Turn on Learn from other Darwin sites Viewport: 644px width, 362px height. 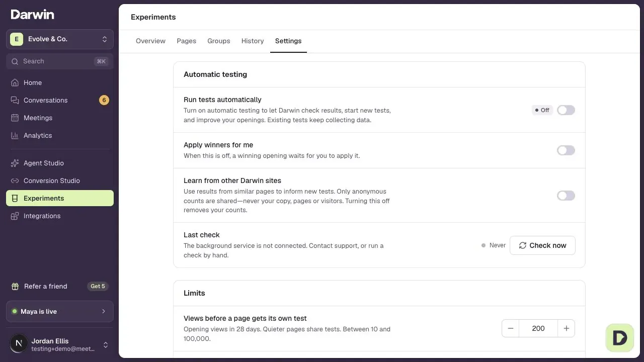click(x=566, y=196)
